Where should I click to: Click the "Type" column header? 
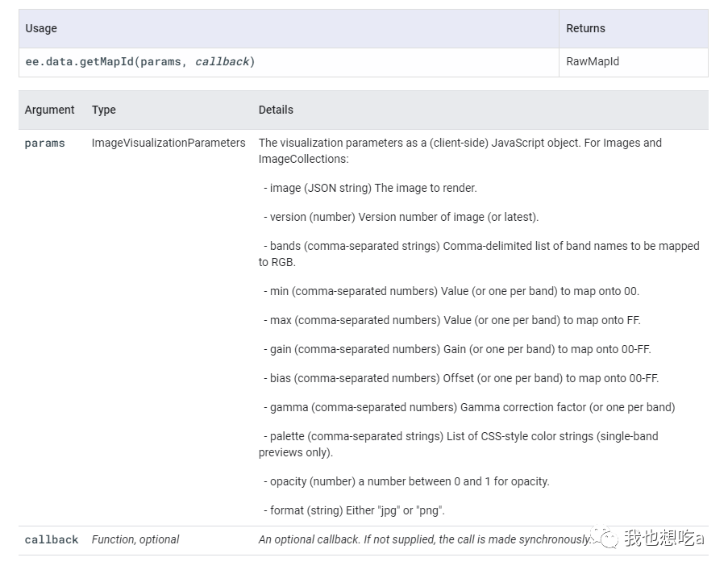click(104, 110)
